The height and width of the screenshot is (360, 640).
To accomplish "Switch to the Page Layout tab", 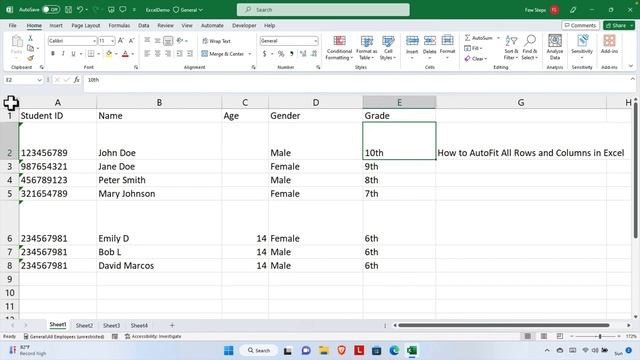I will click(86, 26).
